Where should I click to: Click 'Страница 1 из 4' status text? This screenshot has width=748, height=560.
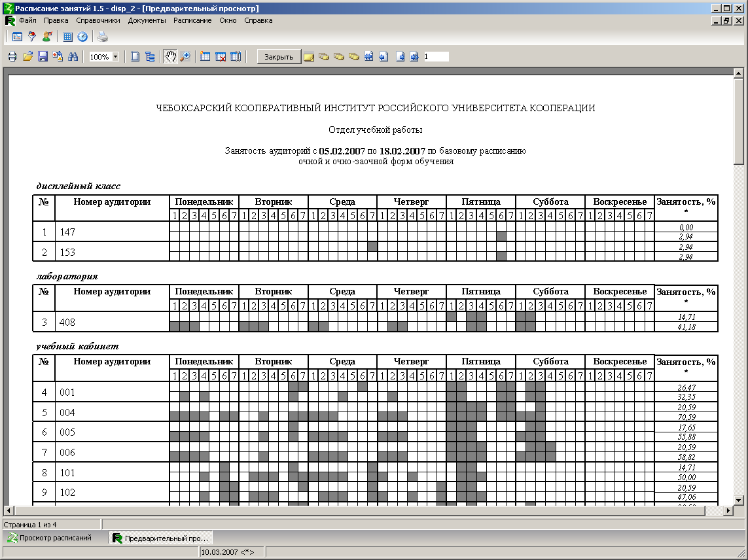pos(30,525)
